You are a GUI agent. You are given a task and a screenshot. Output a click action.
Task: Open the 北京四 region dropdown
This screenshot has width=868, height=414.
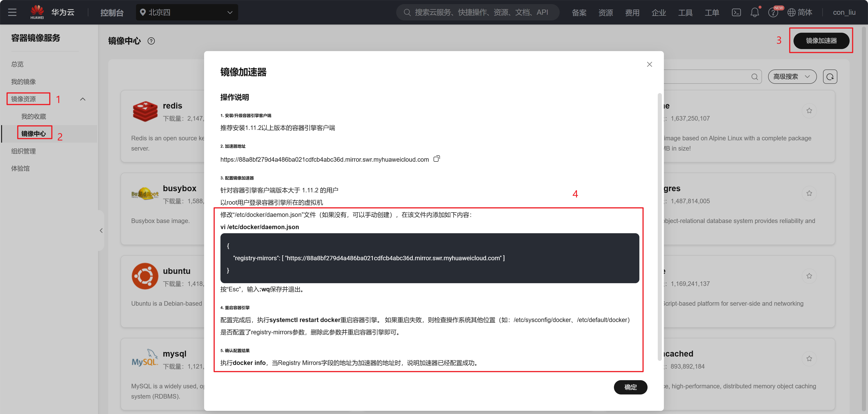tap(187, 12)
